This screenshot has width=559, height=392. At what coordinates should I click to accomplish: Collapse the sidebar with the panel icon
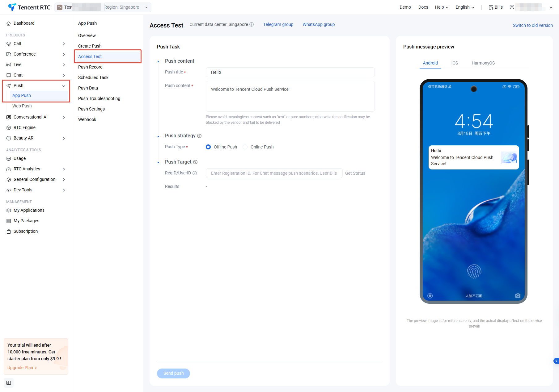(x=9, y=383)
